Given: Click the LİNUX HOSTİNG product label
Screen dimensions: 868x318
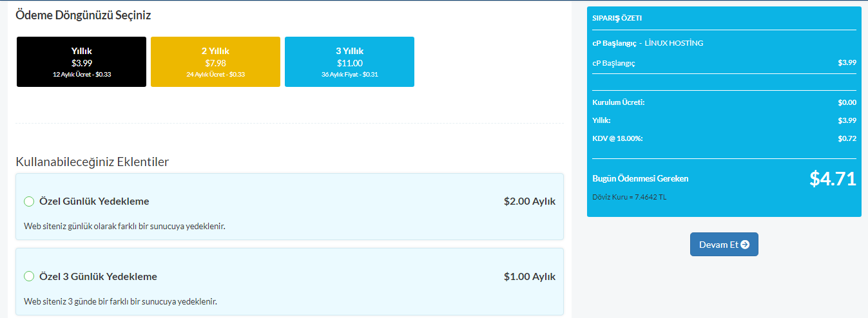Looking at the screenshot, I should coord(674,43).
